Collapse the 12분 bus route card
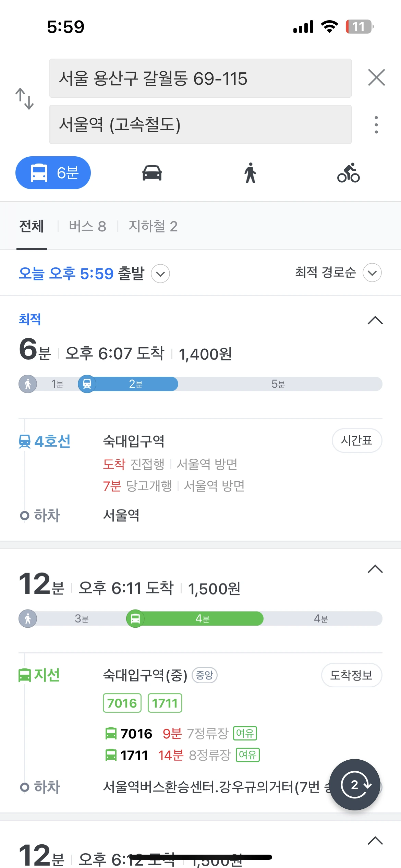Image resolution: width=401 pixels, height=868 pixels. [x=375, y=569]
